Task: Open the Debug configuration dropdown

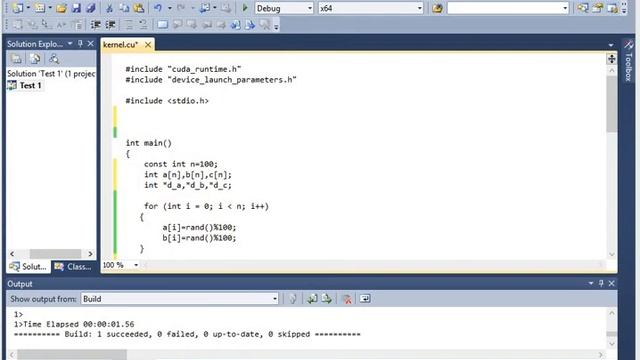Action: (x=310, y=8)
